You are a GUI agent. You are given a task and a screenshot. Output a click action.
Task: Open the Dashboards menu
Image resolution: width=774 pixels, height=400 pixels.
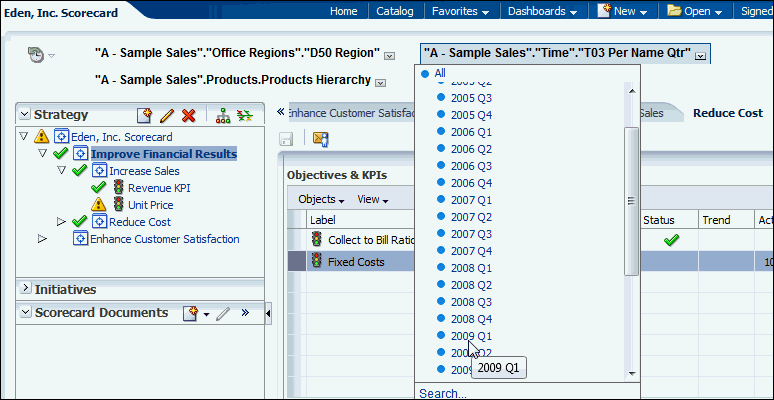(542, 11)
